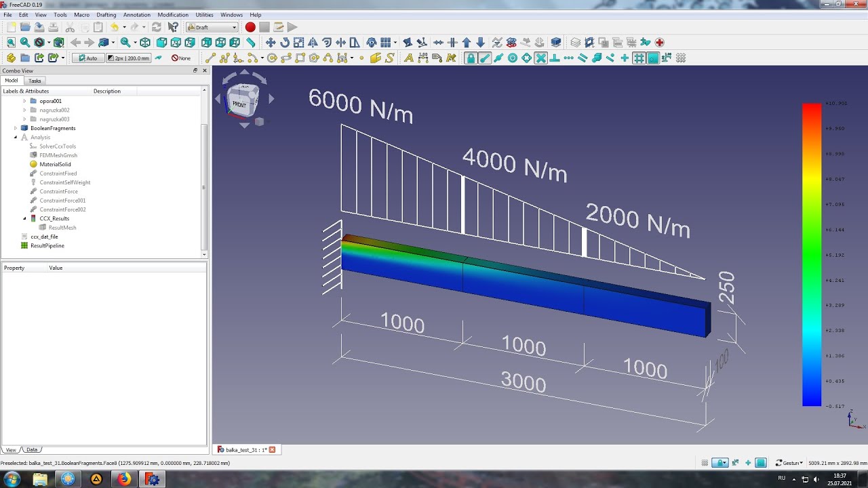Open the Layers manager icon
The width and height of the screenshot is (868, 488).
(x=575, y=43)
